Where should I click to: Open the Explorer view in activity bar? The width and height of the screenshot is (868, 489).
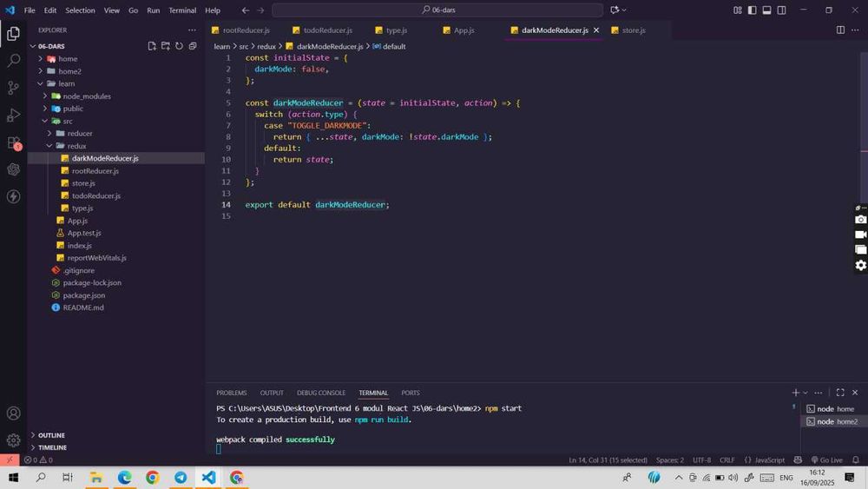pyautogui.click(x=13, y=34)
